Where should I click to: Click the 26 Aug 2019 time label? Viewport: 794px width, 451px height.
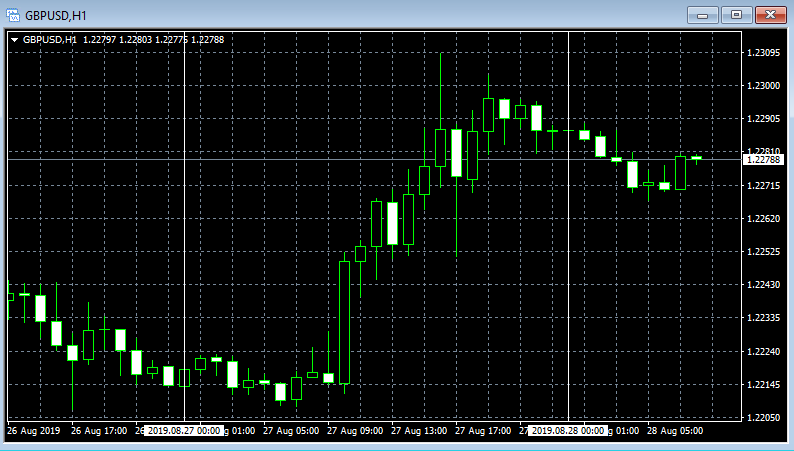coord(33,431)
